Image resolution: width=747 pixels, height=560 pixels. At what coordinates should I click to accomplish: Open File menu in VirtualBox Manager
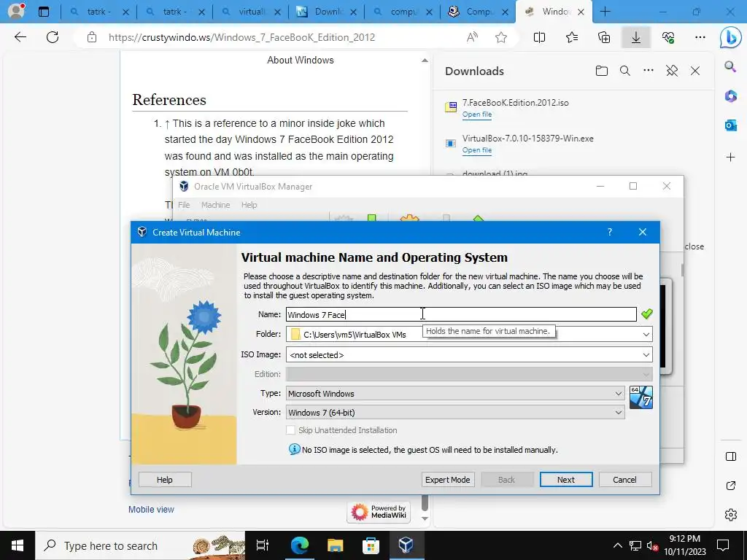184,205
